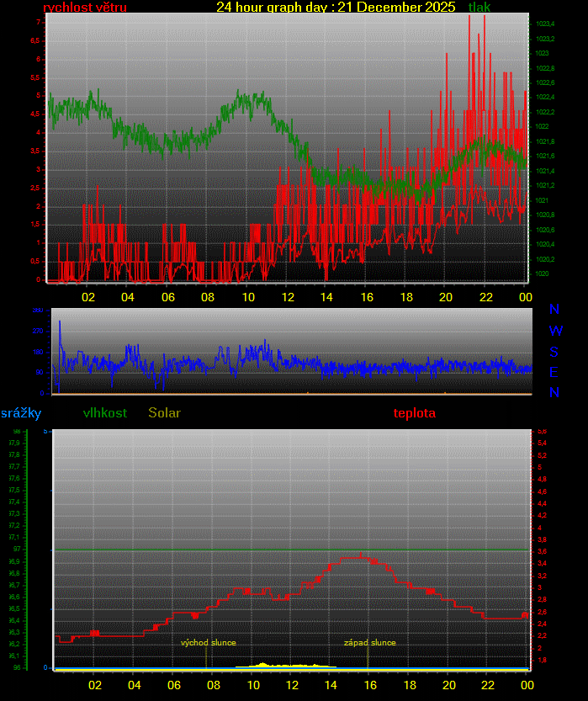Click the 'S' wind direction letter
588x701 pixels.
coord(554,352)
